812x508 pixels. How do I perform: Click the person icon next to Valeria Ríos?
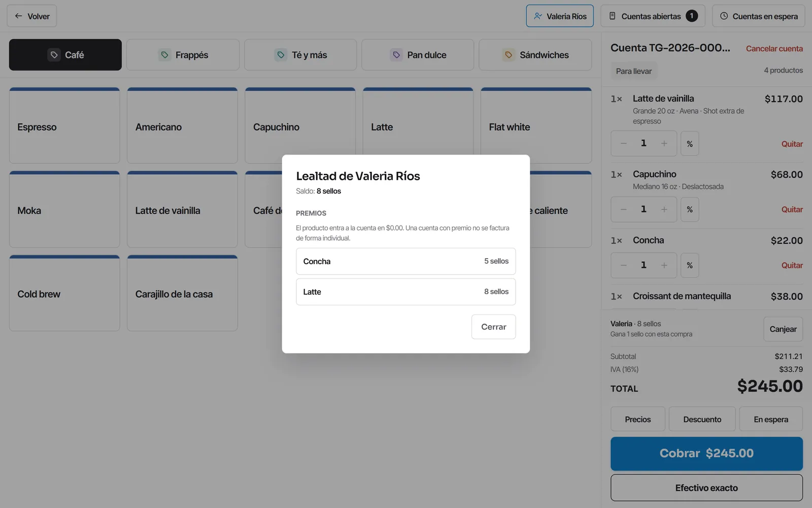pos(538,16)
